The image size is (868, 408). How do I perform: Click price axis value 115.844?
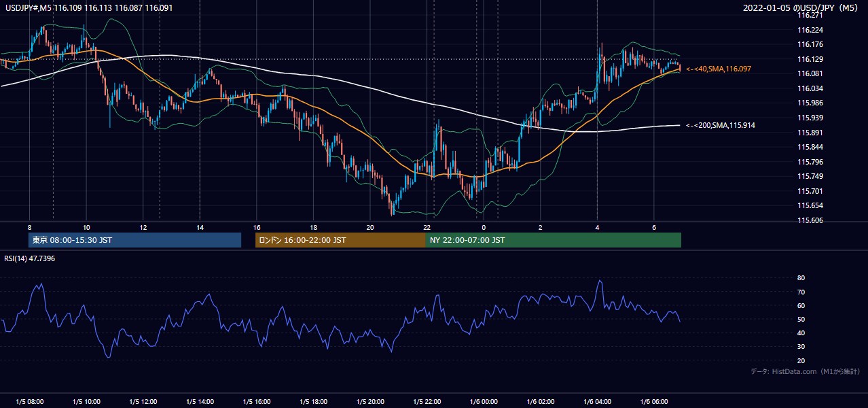[x=810, y=147]
